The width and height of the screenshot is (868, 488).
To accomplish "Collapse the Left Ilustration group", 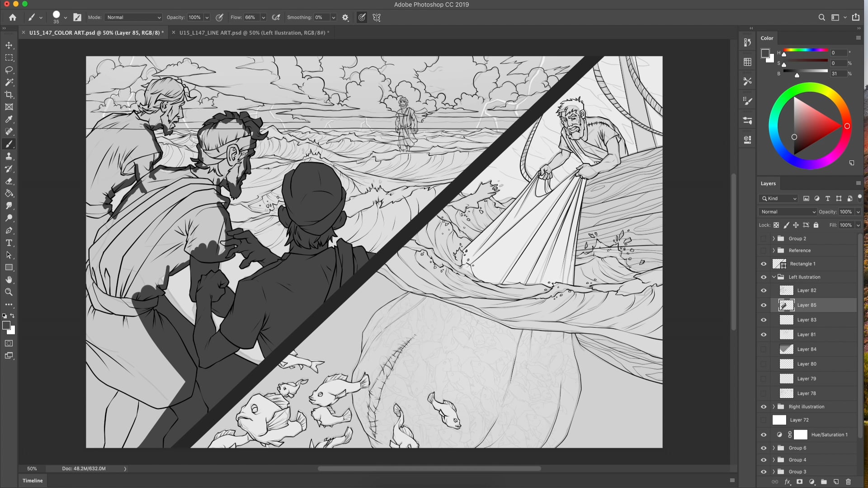I will pos(774,277).
